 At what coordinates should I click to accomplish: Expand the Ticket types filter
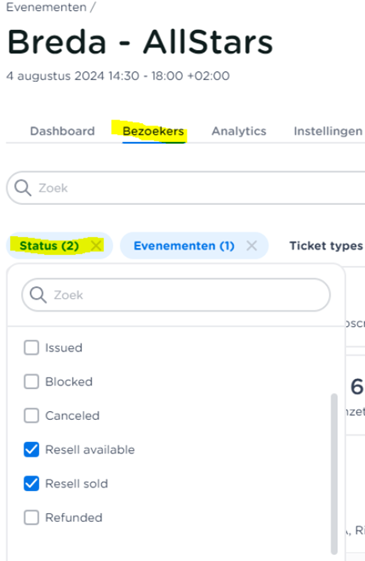(x=326, y=246)
